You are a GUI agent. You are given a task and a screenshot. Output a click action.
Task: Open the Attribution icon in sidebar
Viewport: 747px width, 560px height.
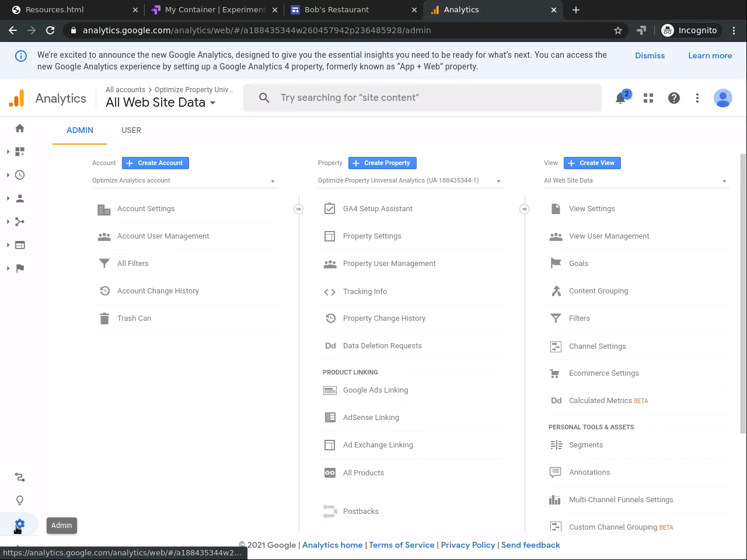[20, 477]
